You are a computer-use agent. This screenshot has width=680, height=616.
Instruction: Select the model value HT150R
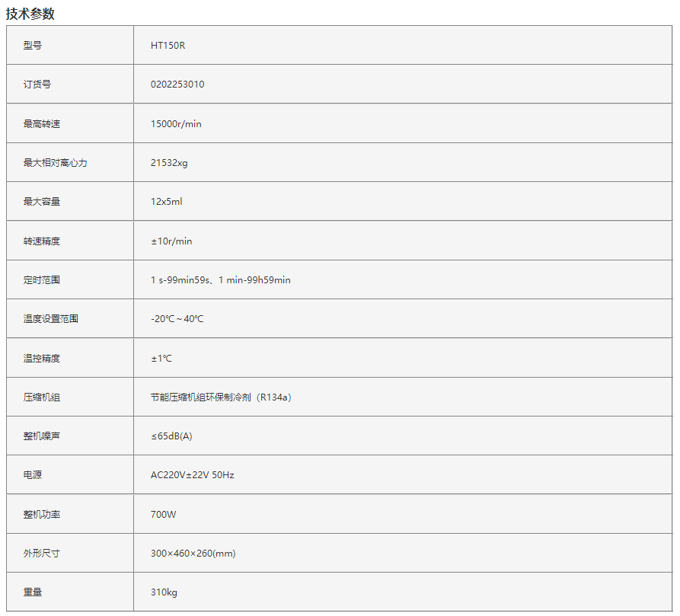168,46
